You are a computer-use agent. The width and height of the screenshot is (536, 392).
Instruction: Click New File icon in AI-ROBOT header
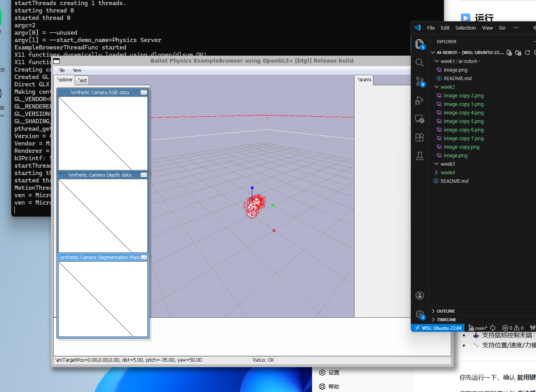point(509,52)
